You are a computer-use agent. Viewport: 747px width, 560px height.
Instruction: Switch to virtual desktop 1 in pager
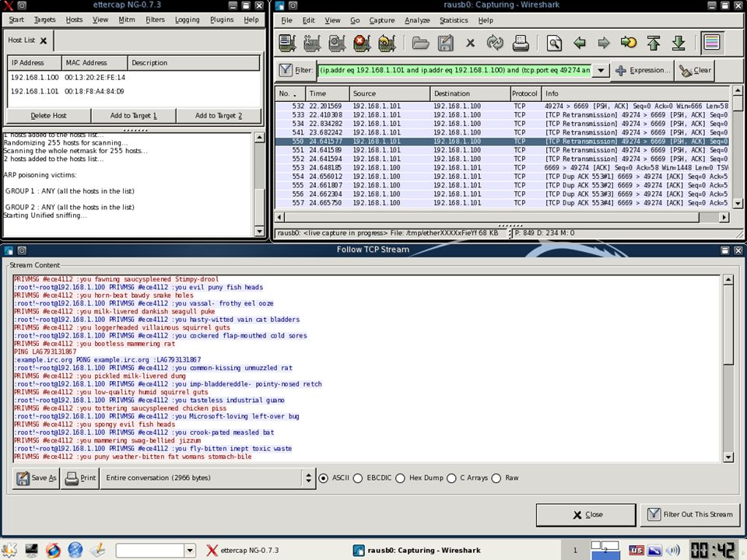click(x=575, y=551)
